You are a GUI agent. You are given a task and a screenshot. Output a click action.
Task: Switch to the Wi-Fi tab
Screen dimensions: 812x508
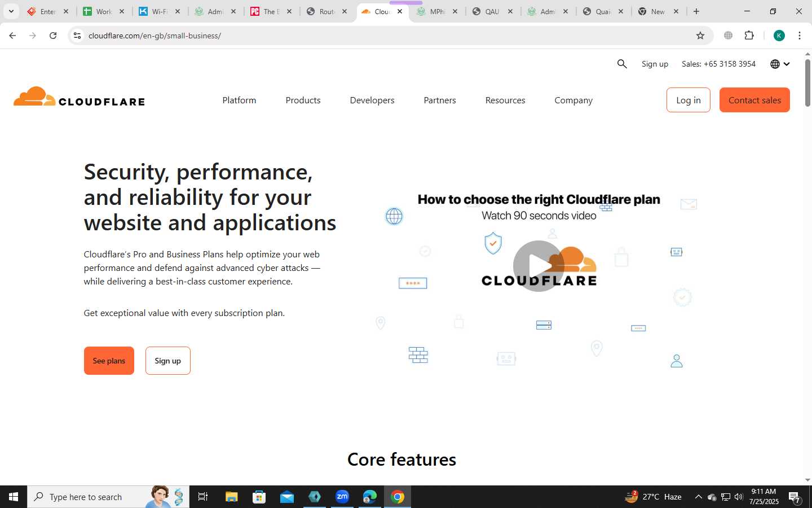tap(160, 11)
